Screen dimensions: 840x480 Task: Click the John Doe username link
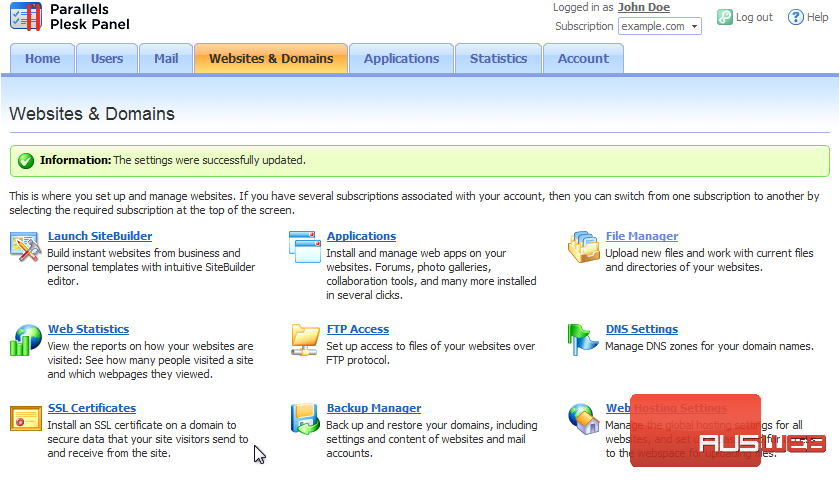644,7
